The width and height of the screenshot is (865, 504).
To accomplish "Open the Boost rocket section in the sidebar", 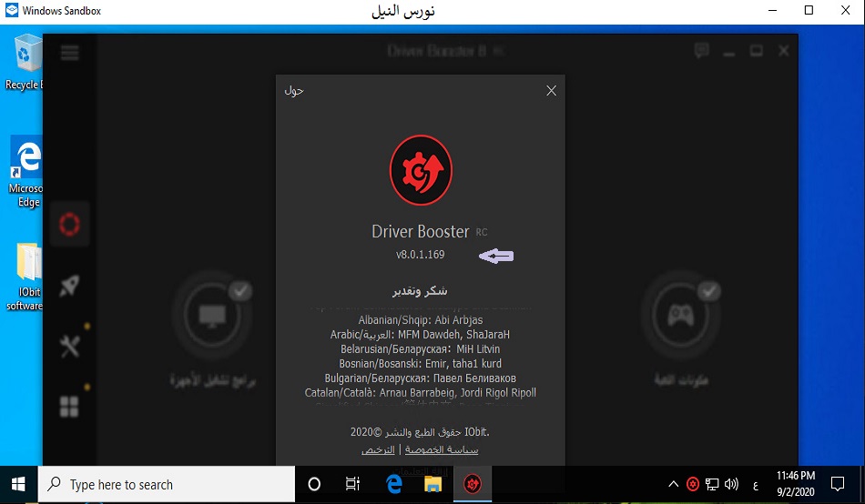I will click(70, 286).
